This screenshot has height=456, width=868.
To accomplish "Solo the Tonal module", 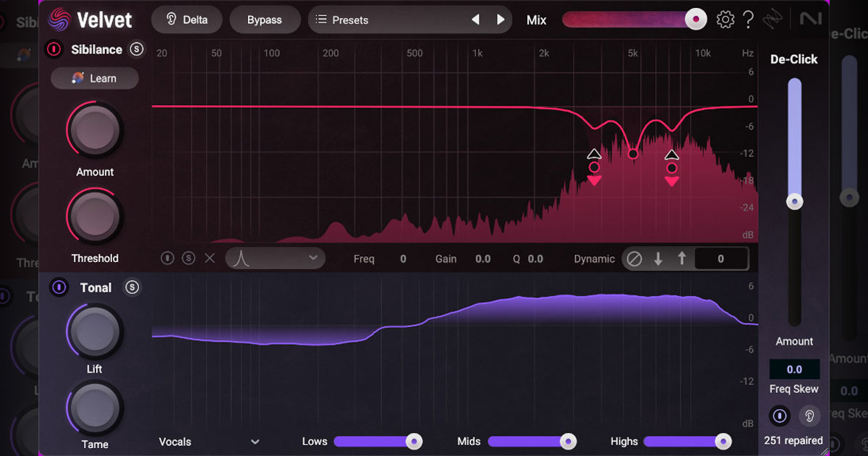I will (132, 287).
